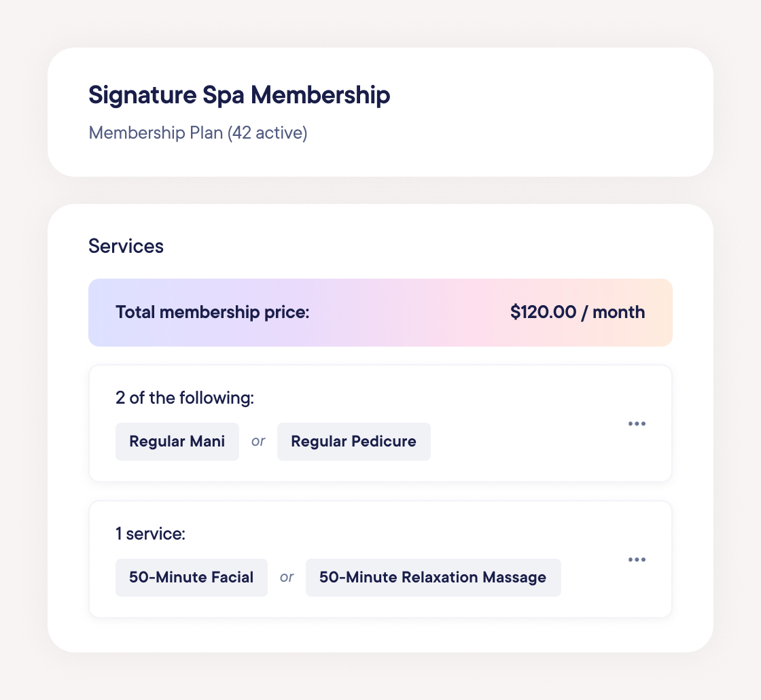761x700 pixels.
Task: Click the Services section header
Action: (126, 246)
